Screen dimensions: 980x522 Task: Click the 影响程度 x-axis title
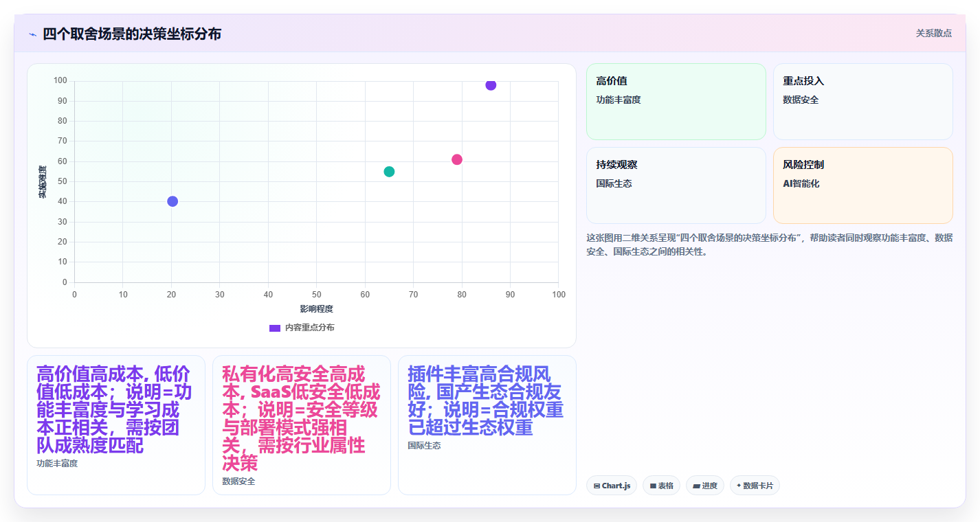[x=316, y=309]
